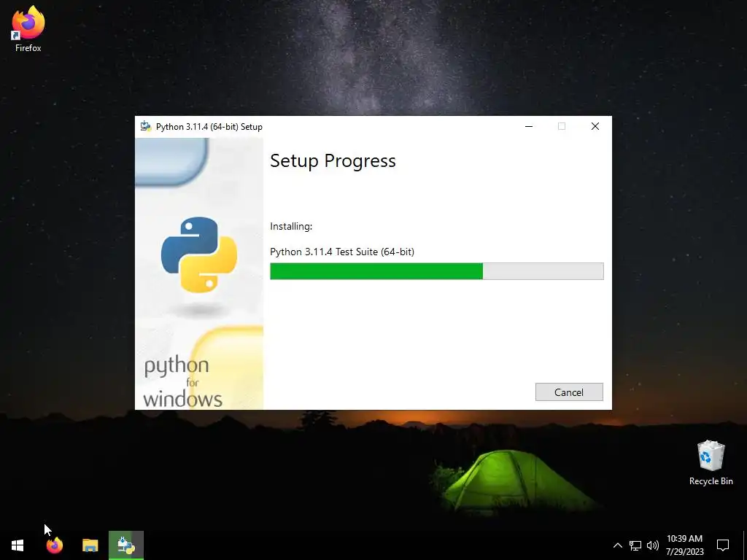Click the Python logo image in setup
This screenshot has width=747, height=560.
pyautogui.click(x=199, y=254)
